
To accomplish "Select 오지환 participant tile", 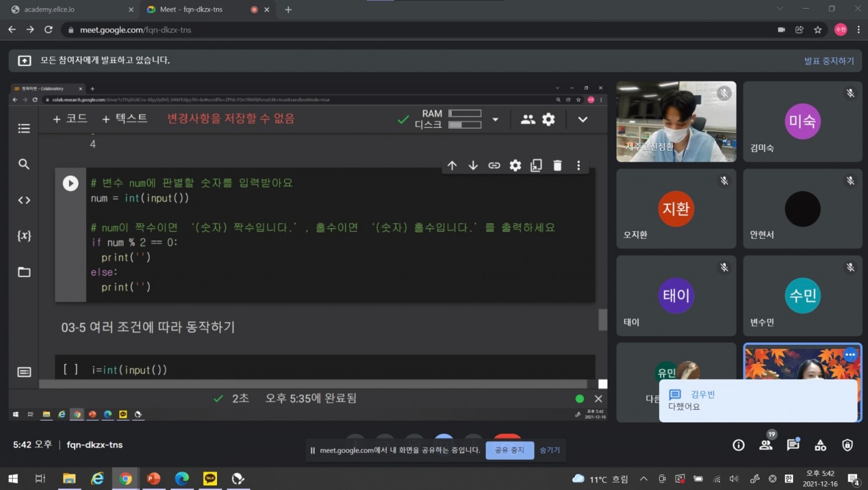I will tap(676, 209).
